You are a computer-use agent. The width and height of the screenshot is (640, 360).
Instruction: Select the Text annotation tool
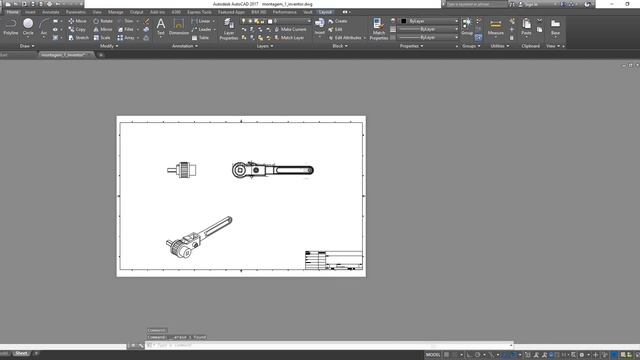[161, 27]
